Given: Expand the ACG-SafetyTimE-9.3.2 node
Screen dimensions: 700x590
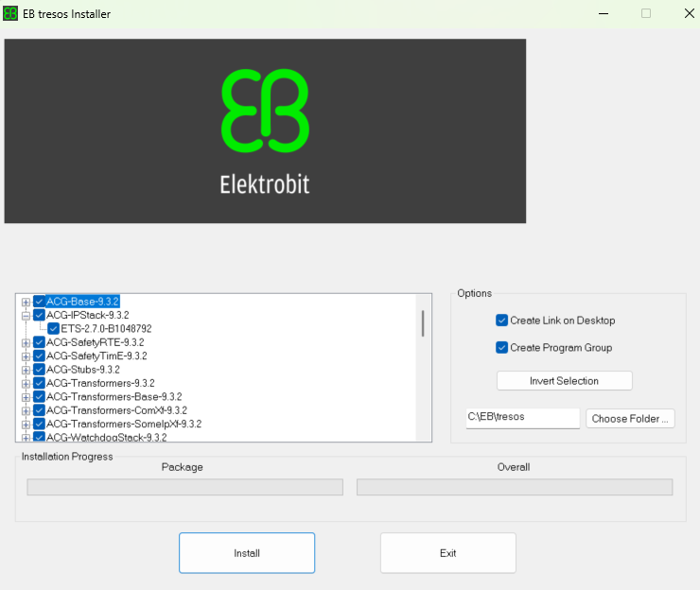Looking at the screenshot, I should click(x=26, y=356).
